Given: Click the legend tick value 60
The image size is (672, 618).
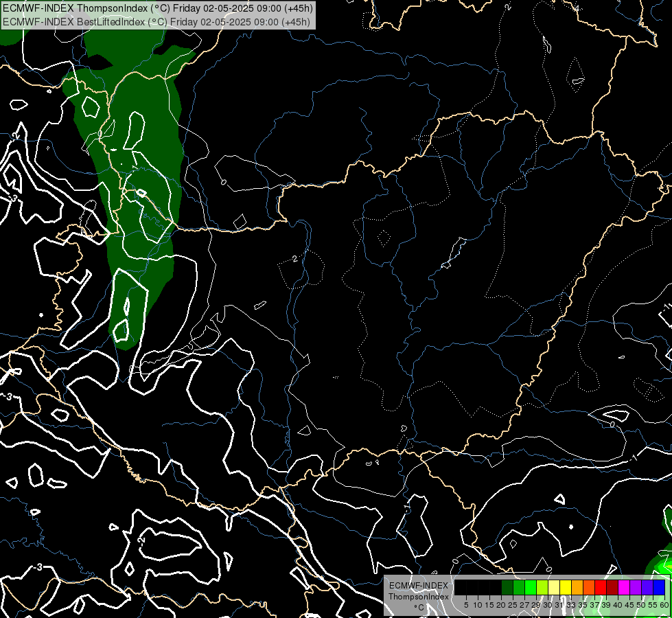Looking at the screenshot, I should point(664,605).
